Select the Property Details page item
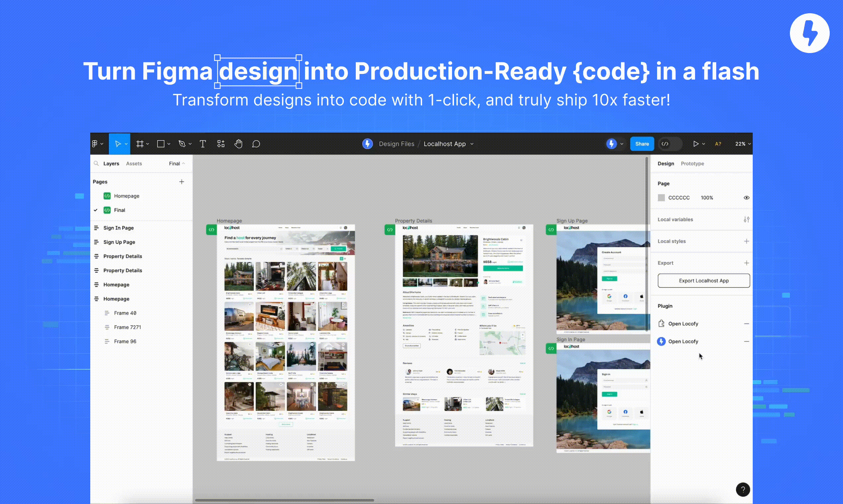This screenshot has width=843, height=504. point(122,256)
